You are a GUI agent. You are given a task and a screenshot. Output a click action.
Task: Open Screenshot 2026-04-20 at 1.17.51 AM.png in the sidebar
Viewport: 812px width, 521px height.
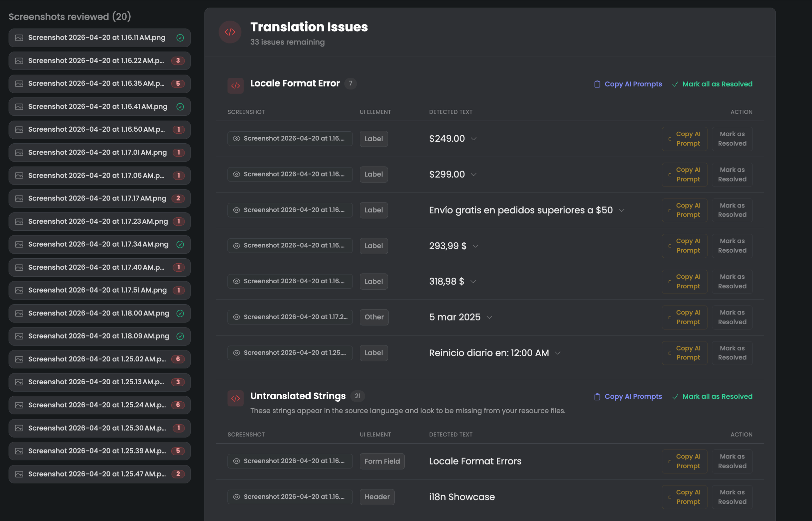[99, 290]
